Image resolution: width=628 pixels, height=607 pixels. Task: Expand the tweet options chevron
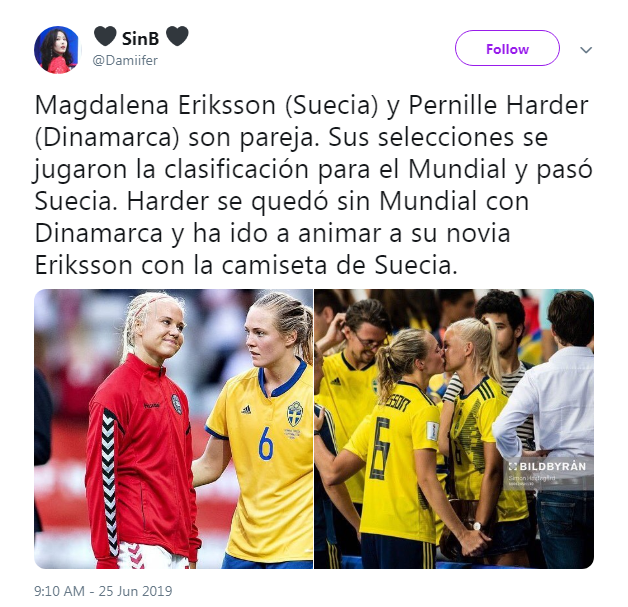(x=586, y=50)
